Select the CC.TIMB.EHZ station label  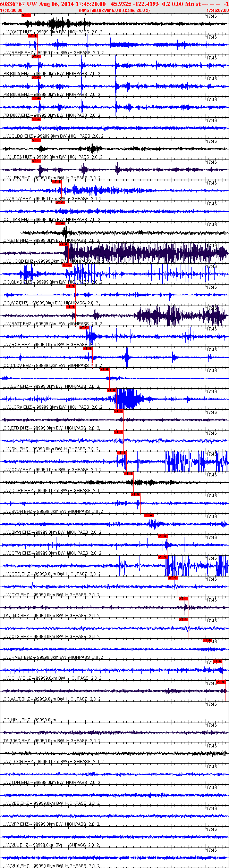point(17,220)
